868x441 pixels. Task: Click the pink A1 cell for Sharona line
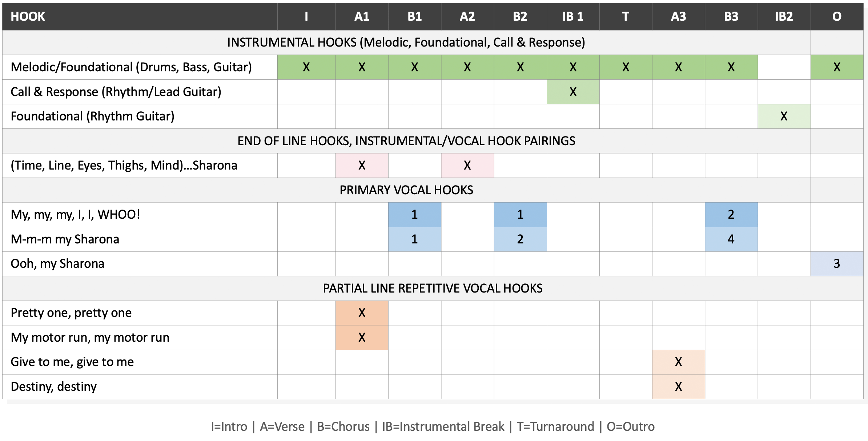(362, 166)
